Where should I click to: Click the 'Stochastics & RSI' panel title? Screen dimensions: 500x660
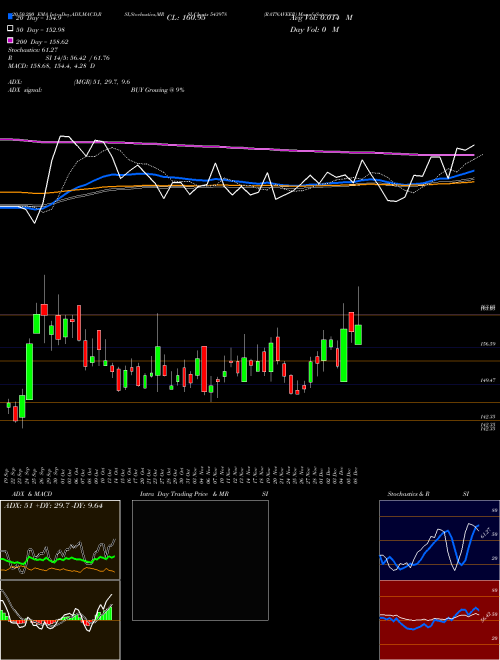[428, 494]
